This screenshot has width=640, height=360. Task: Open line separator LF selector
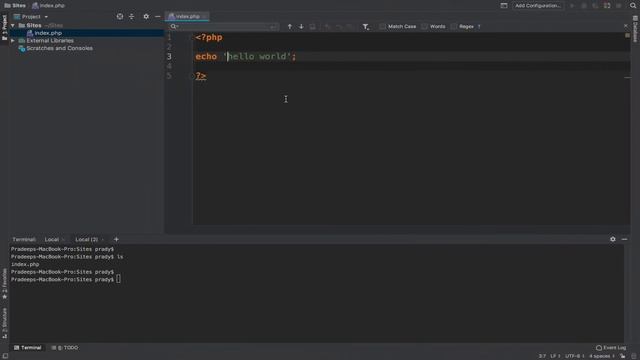[555, 356]
